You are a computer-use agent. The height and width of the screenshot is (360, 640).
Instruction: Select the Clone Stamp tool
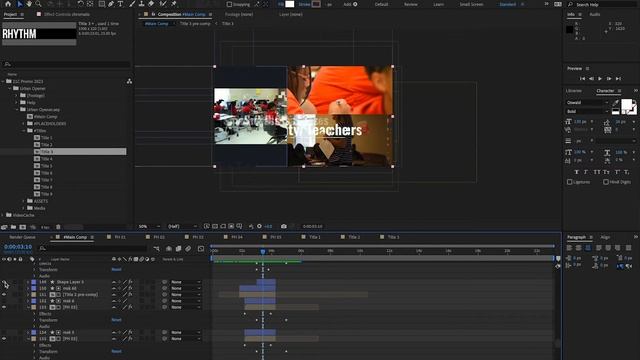pos(142,4)
